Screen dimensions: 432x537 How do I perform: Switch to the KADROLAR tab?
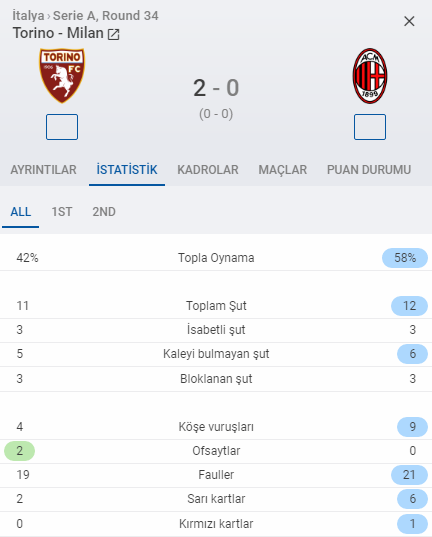[208, 170]
